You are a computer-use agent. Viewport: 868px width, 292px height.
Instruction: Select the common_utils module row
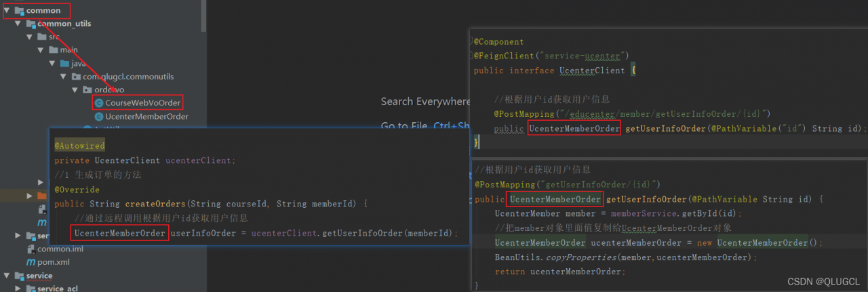click(64, 23)
